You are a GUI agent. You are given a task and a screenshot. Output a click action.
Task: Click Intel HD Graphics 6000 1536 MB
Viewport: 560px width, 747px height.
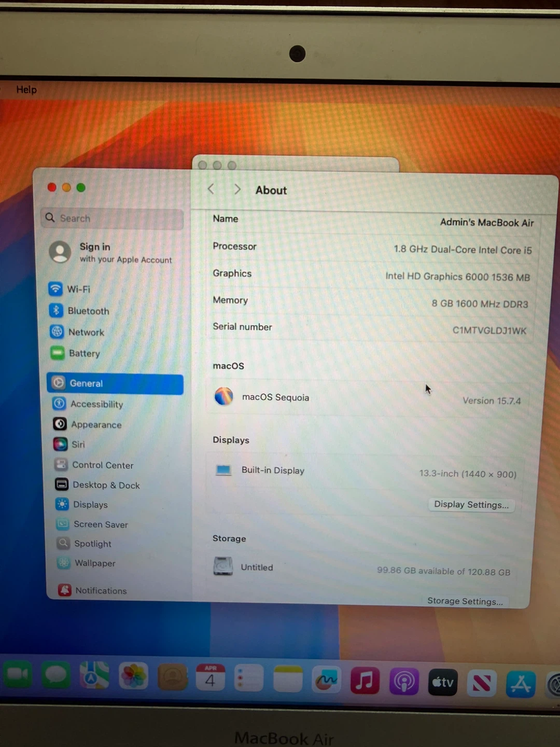click(457, 276)
